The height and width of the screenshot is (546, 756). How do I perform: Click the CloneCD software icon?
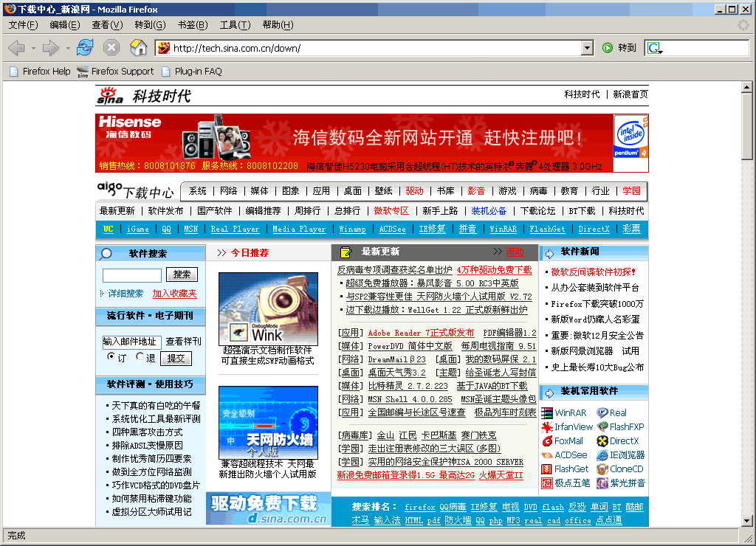pyautogui.click(x=602, y=469)
